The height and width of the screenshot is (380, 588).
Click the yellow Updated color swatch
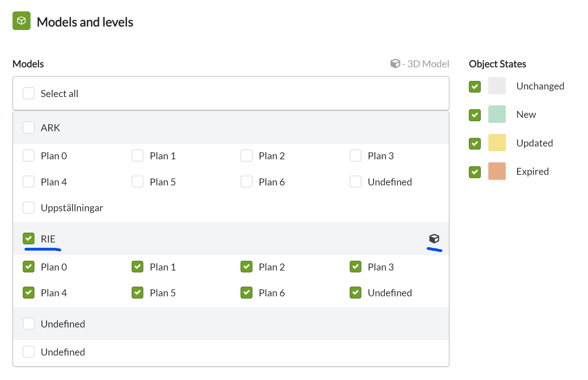click(497, 143)
